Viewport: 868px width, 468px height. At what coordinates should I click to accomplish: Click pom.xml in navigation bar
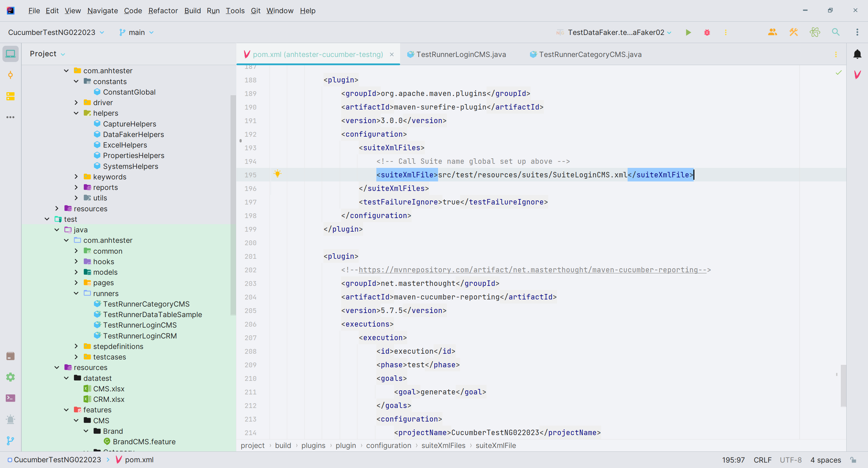pos(139,460)
